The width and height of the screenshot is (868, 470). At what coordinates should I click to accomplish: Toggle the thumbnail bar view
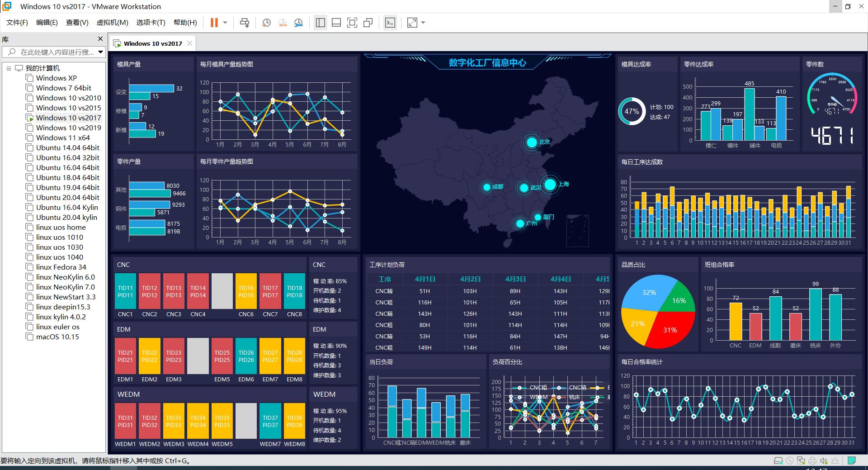click(x=336, y=23)
